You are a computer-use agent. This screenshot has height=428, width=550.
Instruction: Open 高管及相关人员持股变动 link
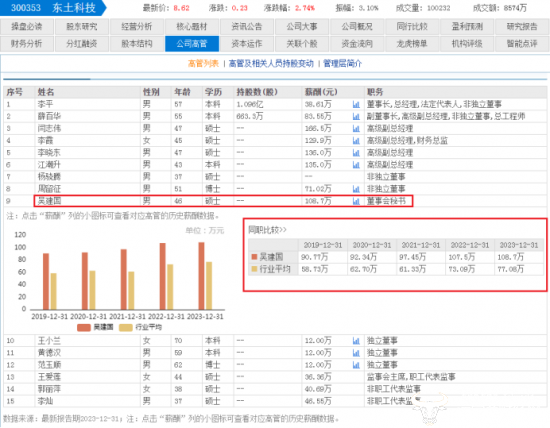click(271, 63)
